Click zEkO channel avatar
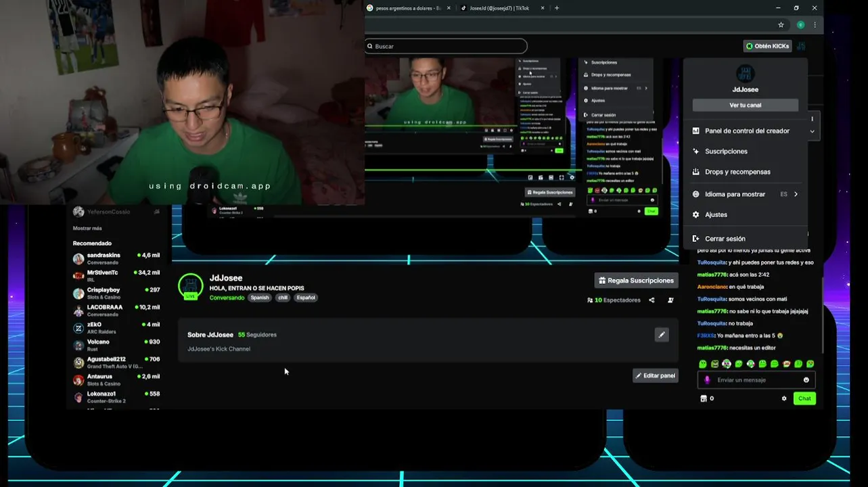This screenshot has width=868, height=487. click(x=78, y=328)
